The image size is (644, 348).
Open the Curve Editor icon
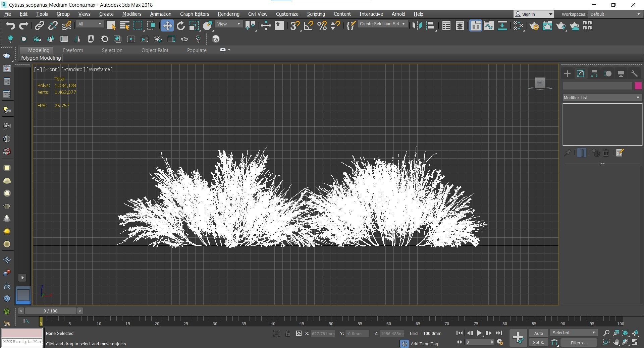click(x=489, y=26)
